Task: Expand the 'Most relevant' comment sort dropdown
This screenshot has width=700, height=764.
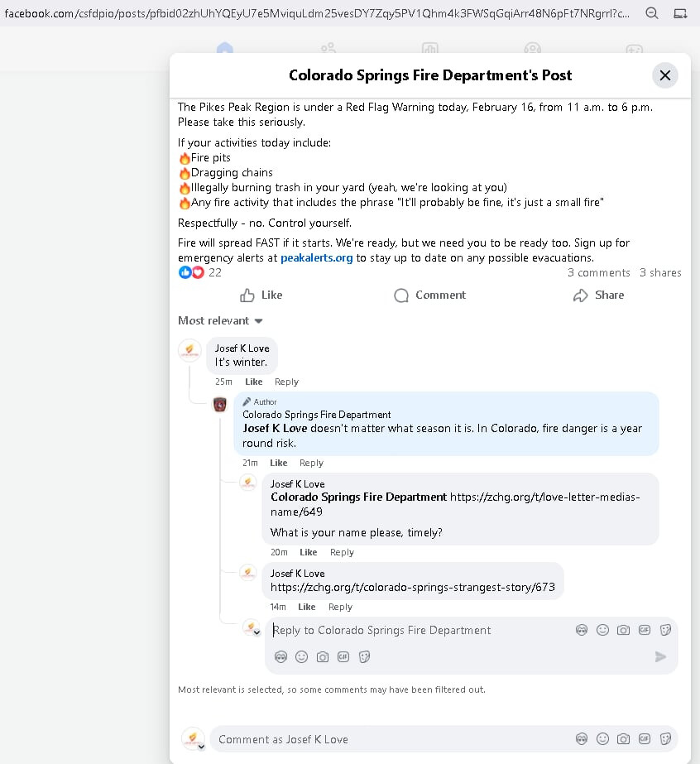Action: tap(220, 321)
